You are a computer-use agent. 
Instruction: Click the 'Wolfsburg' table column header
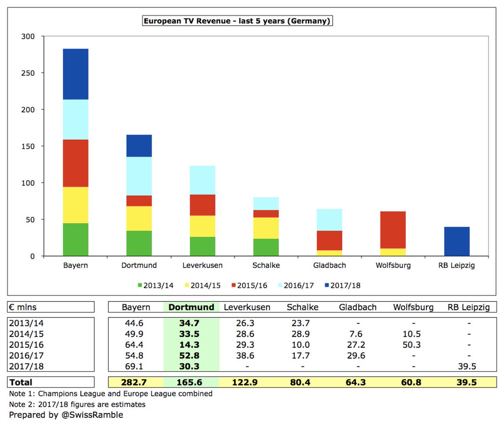point(413,307)
